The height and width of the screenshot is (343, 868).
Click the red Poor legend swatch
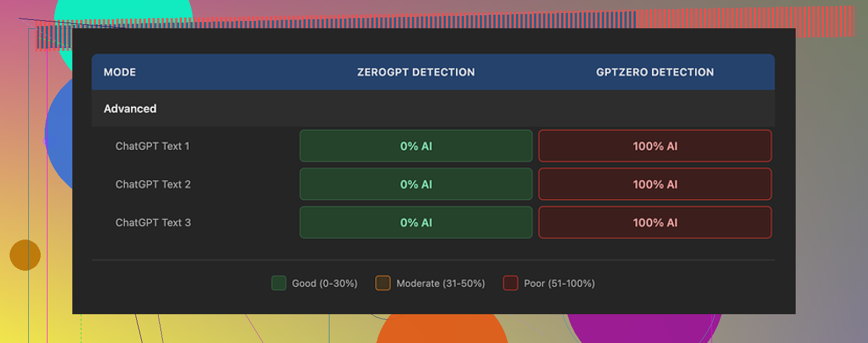coord(510,283)
